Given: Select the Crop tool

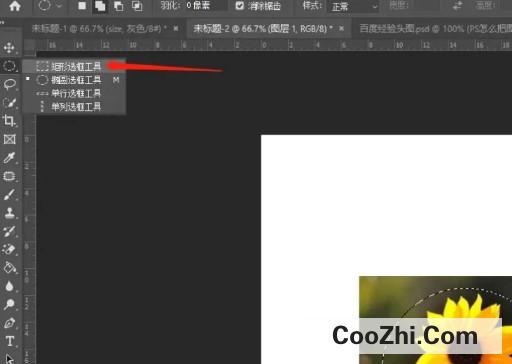Looking at the screenshot, I should (x=9, y=121).
